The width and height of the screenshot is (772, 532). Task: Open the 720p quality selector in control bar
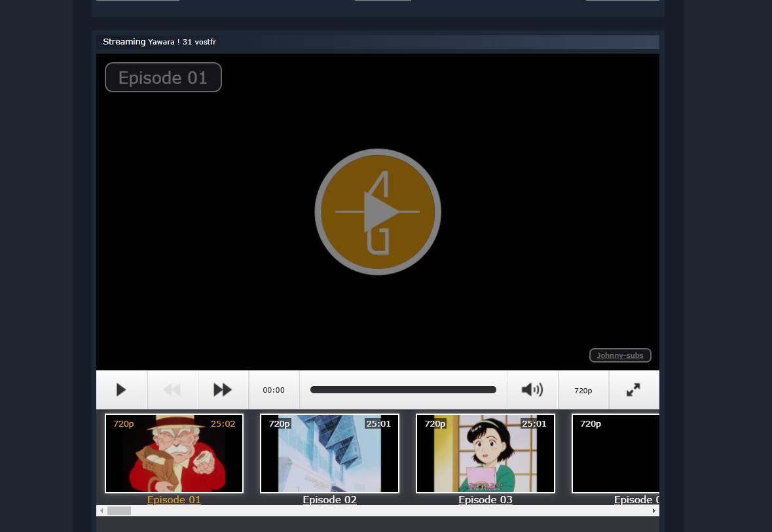tap(583, 390)
